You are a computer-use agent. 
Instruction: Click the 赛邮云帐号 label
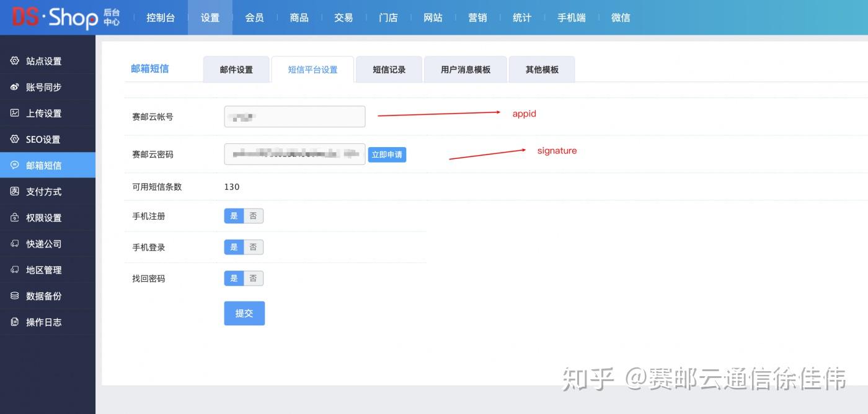[153, 117]
